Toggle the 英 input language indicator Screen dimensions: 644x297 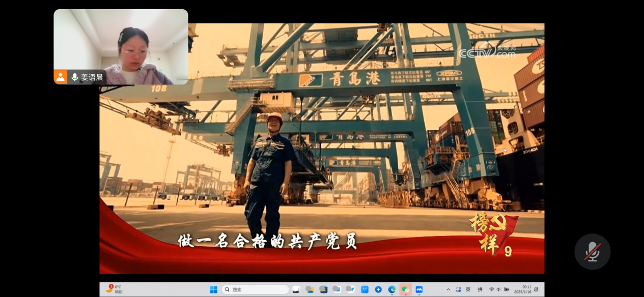(468, 289)
